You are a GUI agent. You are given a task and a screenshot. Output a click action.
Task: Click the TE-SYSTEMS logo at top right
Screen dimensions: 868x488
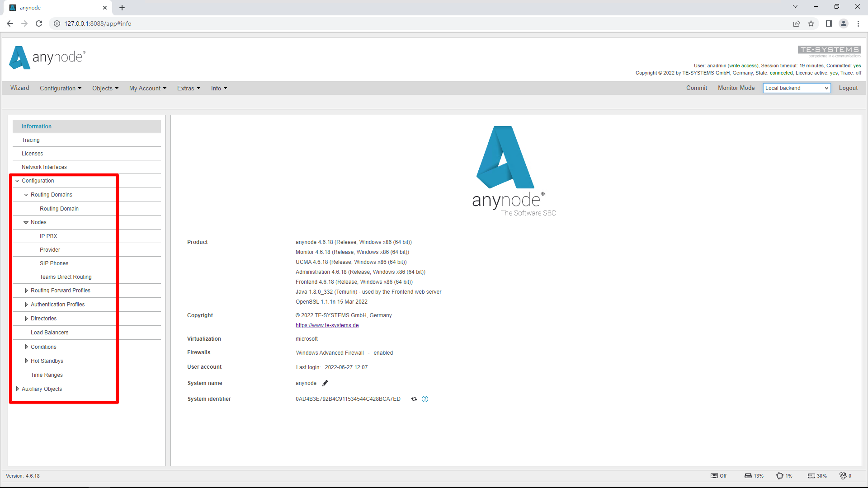point(830,51)
